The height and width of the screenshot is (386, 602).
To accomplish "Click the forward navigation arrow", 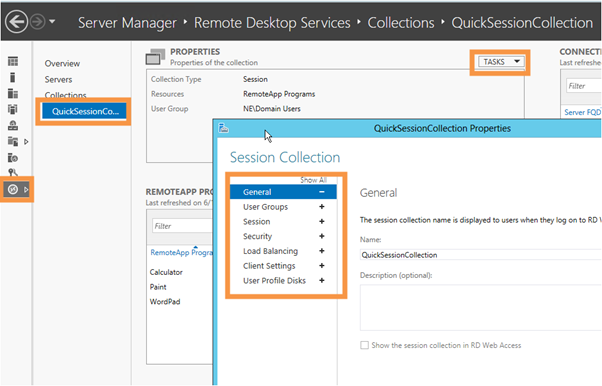I will coord(38,22).
